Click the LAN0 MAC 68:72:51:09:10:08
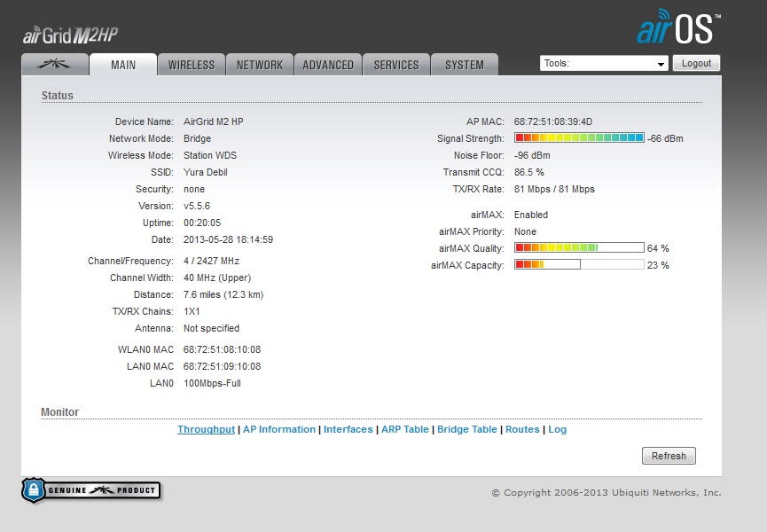767x532 pixels. click(222, 366)
